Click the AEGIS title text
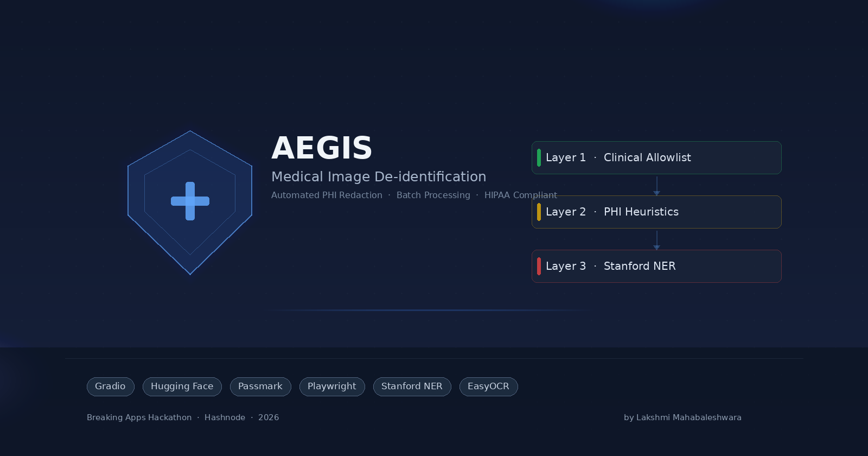Screen dimensions: 868x456 point(322,148)
